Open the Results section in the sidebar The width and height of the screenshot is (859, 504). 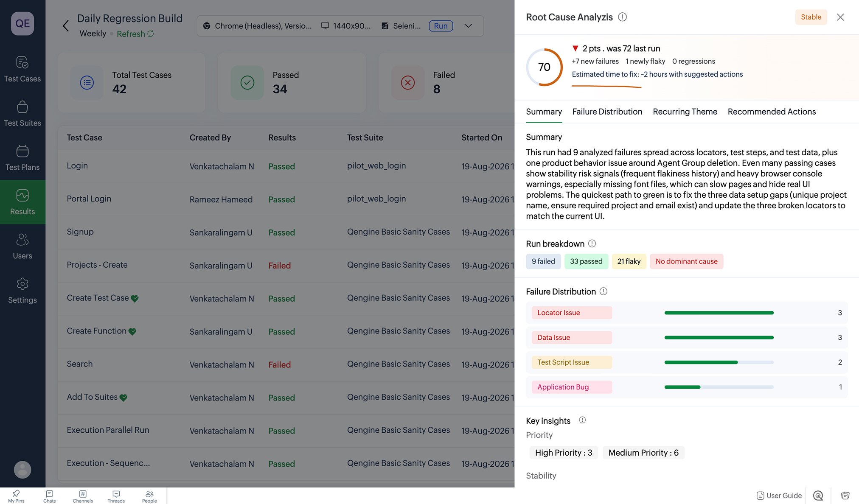22,202
